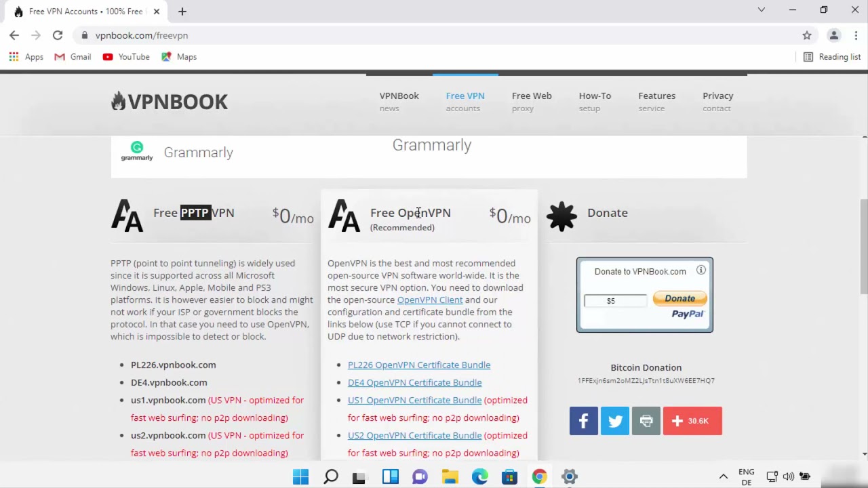Reload the vpnbook page
The height and width of the screenshot is (488, 868).
coord(58,35)
